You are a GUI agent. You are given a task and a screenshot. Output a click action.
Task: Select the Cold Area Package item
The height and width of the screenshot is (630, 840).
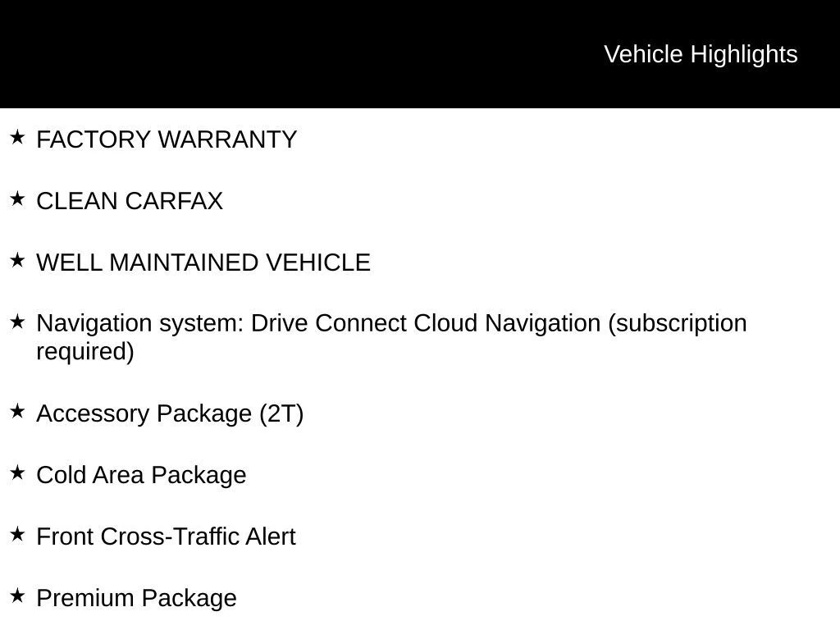tap(141, 476)
